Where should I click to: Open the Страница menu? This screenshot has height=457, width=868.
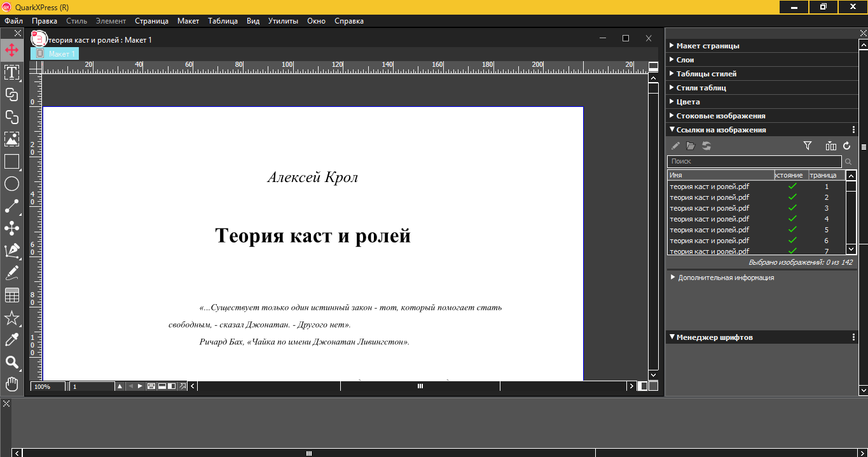151,21
